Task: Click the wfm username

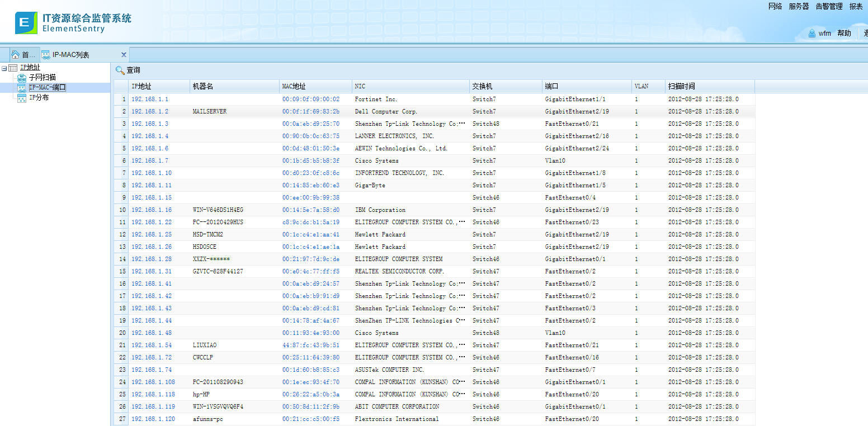Action: 824,34
